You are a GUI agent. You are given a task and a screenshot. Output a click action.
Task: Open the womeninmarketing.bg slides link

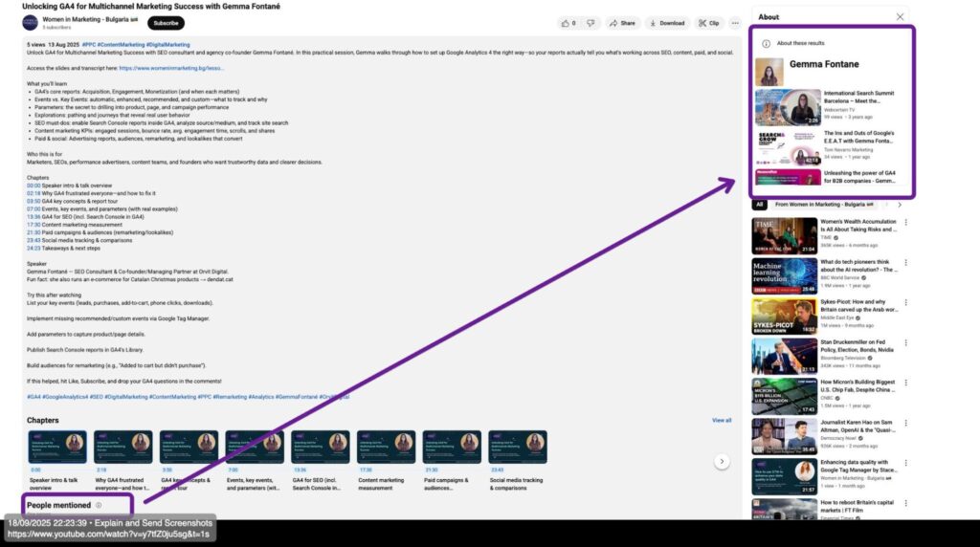(x=172, y=69)
